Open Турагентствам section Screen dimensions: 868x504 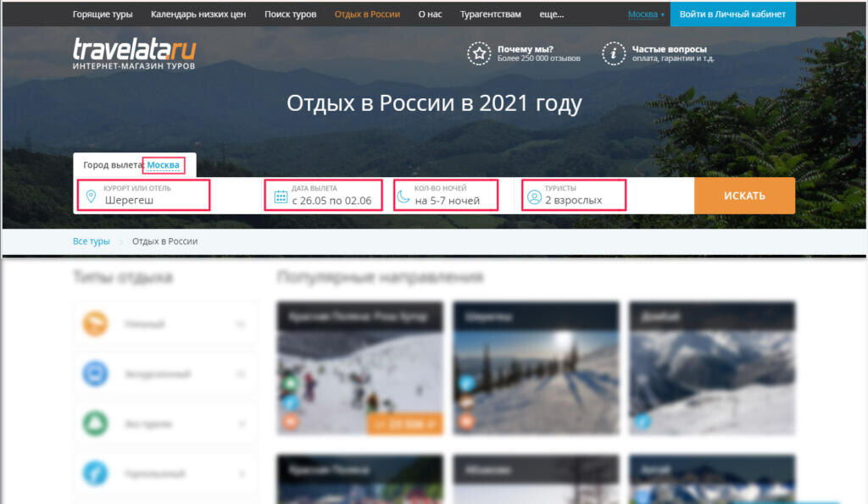pos(491,14)
